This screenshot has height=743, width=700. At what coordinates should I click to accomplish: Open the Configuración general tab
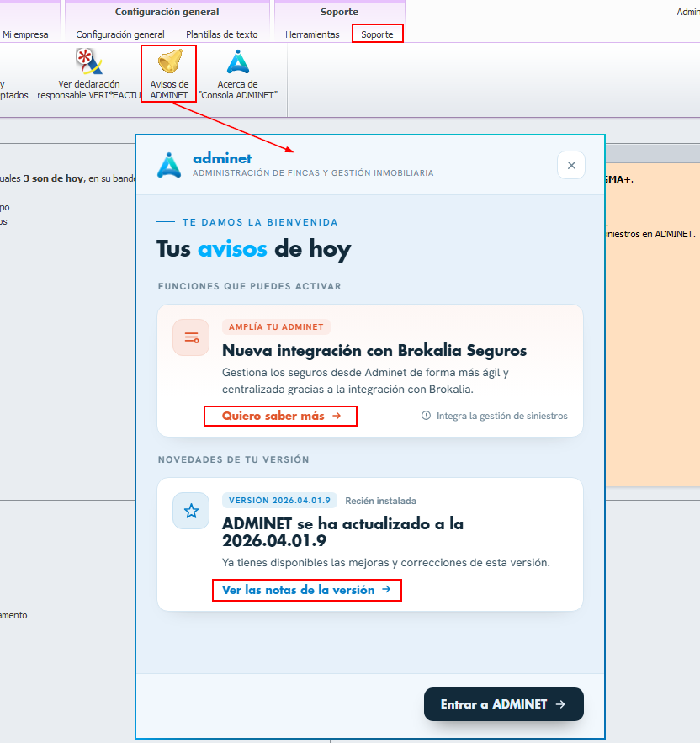point(120,34)
